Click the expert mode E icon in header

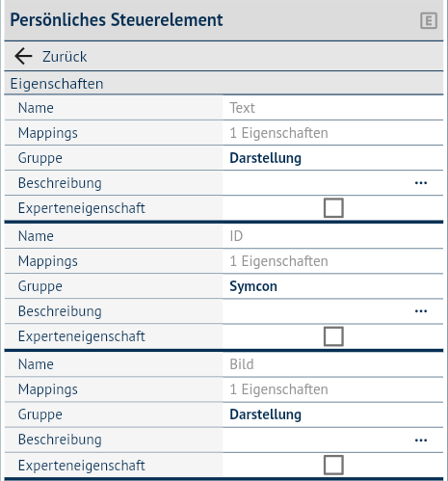click(429, 21)
